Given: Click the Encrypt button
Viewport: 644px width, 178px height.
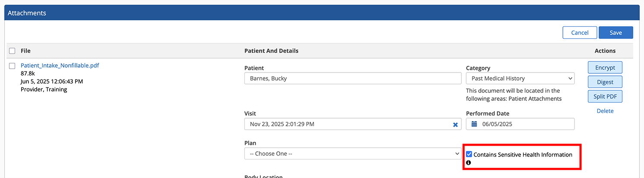Looking at the screenshot, I should point(604,68).
